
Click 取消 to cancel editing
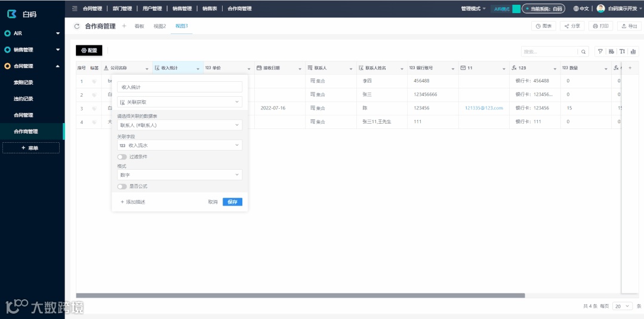212,202
